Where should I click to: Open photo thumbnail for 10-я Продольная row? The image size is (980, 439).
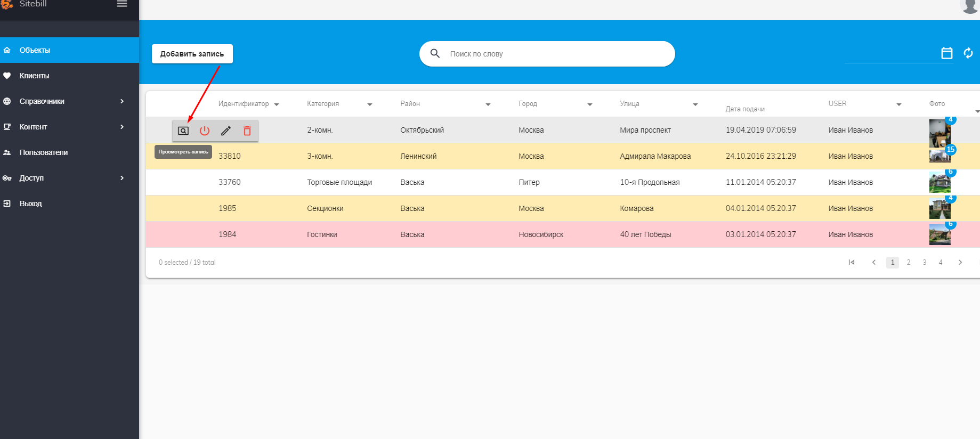click(939, 182)
